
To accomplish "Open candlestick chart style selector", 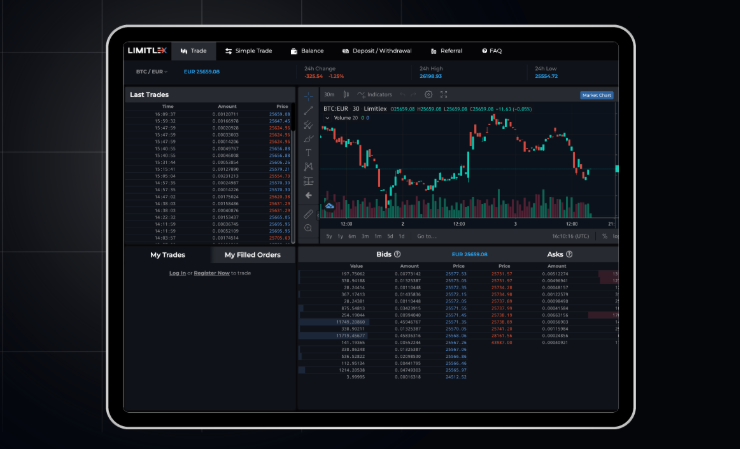I will [x=345, y=94].
